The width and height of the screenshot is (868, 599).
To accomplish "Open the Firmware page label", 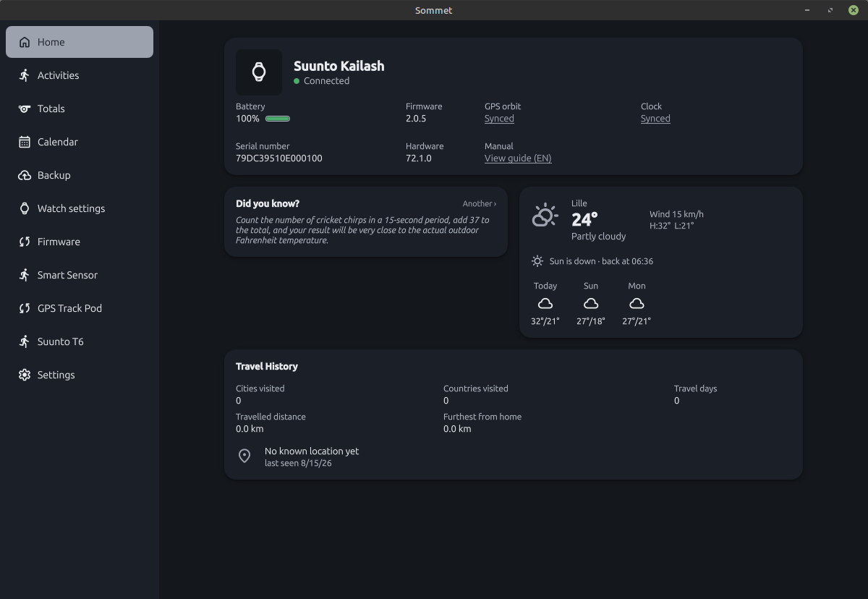I will (59, 242).
